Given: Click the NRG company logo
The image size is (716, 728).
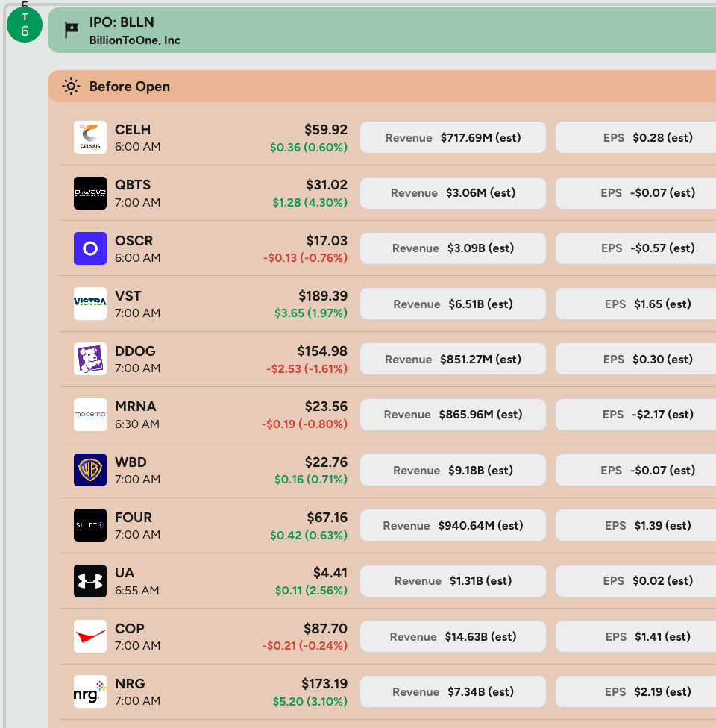Looking at the screenshot, I should [90, 691].
